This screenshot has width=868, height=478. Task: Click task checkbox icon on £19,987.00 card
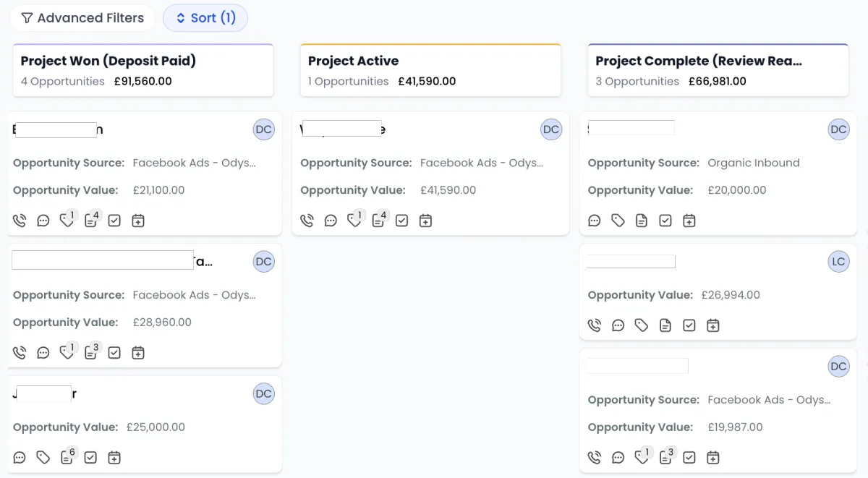[689, 458]
